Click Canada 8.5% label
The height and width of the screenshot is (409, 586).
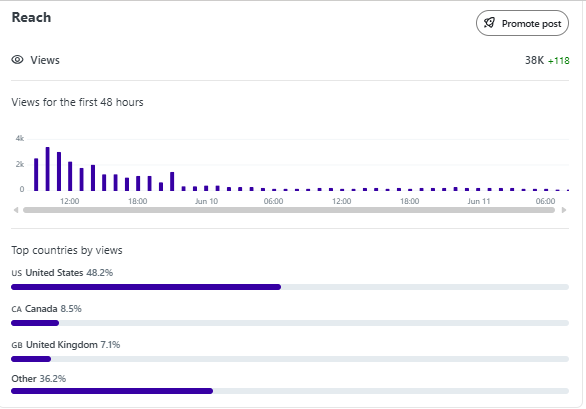46,309
